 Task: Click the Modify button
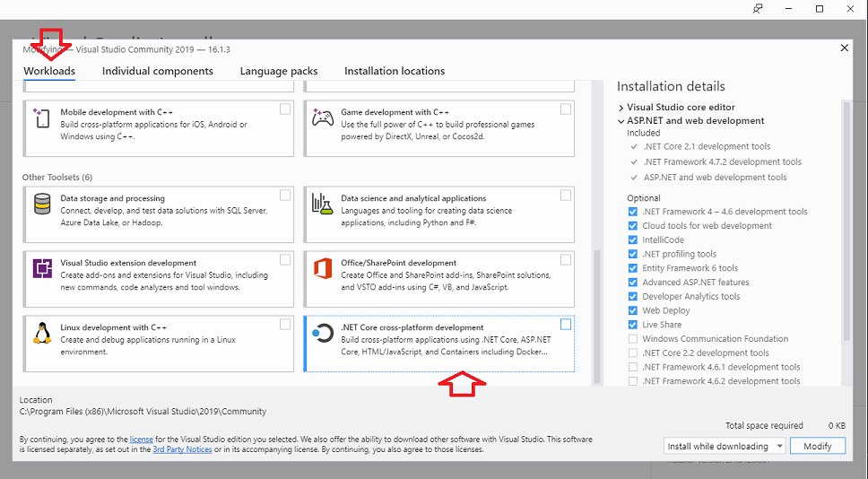[818, 446]
